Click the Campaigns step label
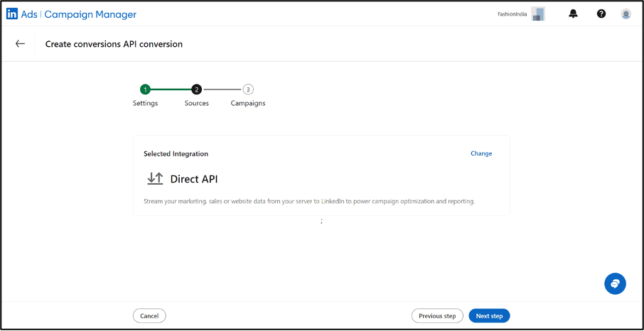This screenshot has width=644, height=331. point(247,104)
